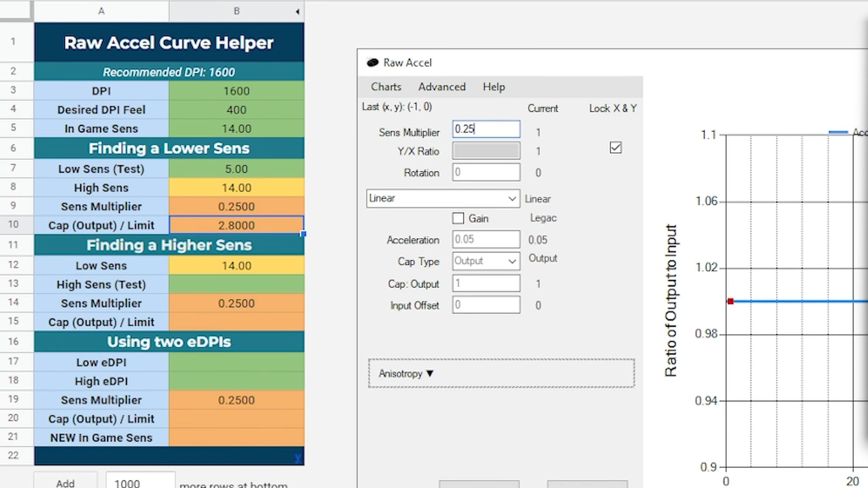Open the Help menu
The height and width of the screenshot is (488, 868).
494,87
